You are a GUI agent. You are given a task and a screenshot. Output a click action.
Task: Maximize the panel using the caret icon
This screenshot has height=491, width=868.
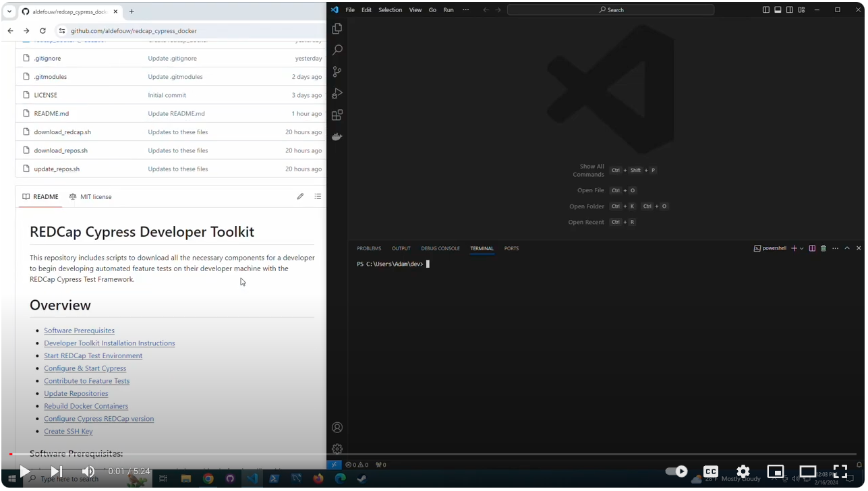click(x=847, y=248)
